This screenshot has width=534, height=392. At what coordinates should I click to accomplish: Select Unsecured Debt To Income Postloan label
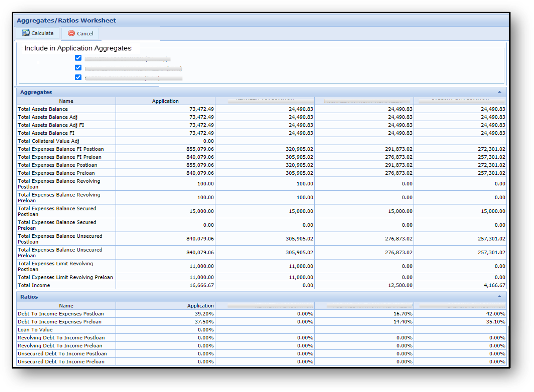point(62,353)
